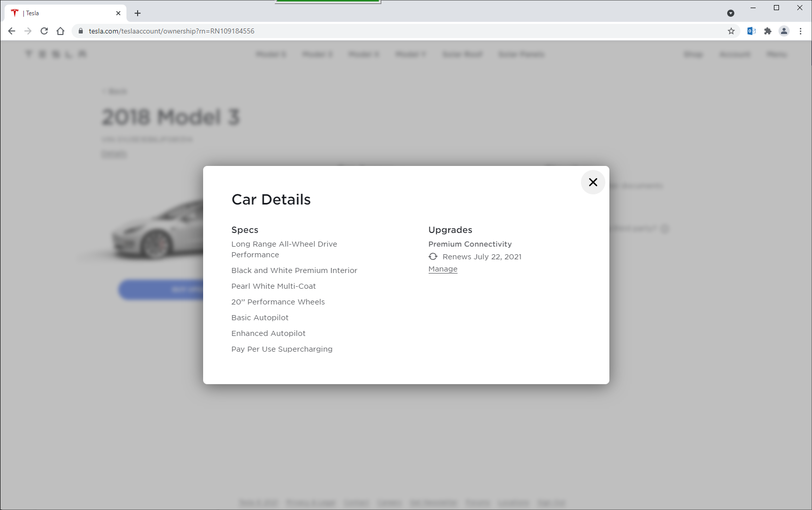Viewport: 812px width, 510px height.
Task: Open a new browser tab
Action: pyautogui.click(x=138, y=13)
